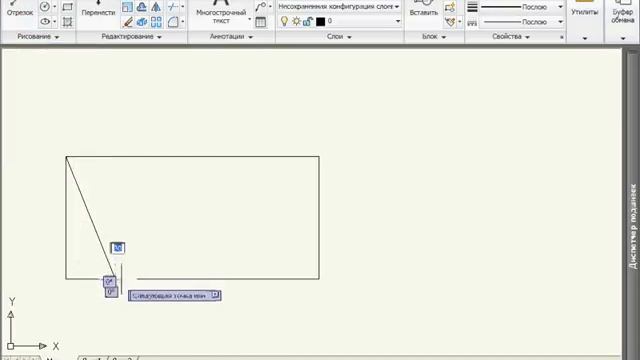Image resolution: width=640 pixels, height=360 pixels.
Task: Click the black layer color swatch
Action: point(320,21)
